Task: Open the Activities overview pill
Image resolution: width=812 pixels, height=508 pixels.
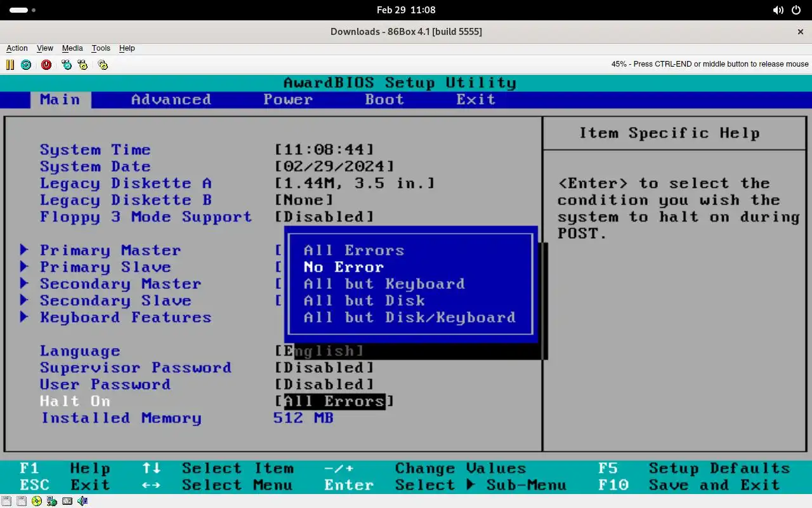Action: (22, 10)
